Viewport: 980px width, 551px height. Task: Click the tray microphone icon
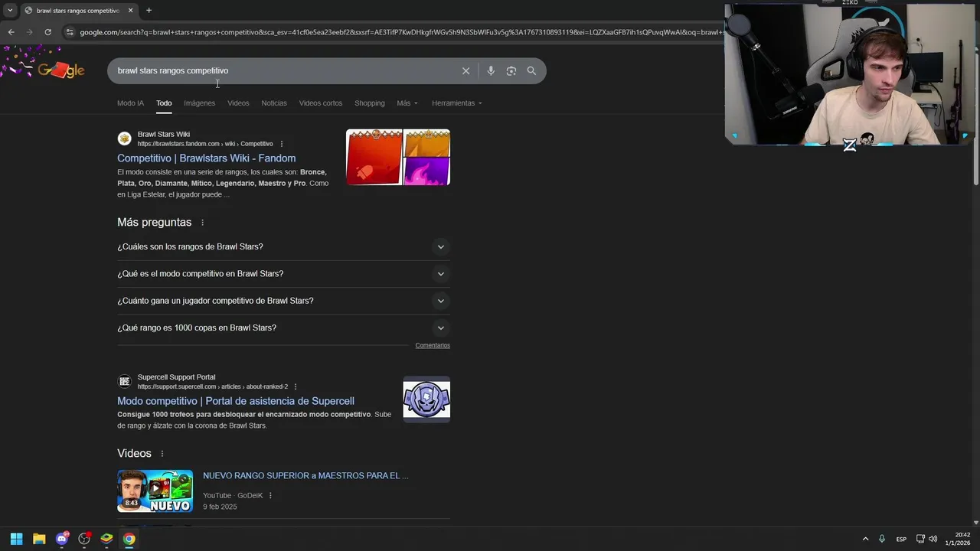click(x=883, y=539)
